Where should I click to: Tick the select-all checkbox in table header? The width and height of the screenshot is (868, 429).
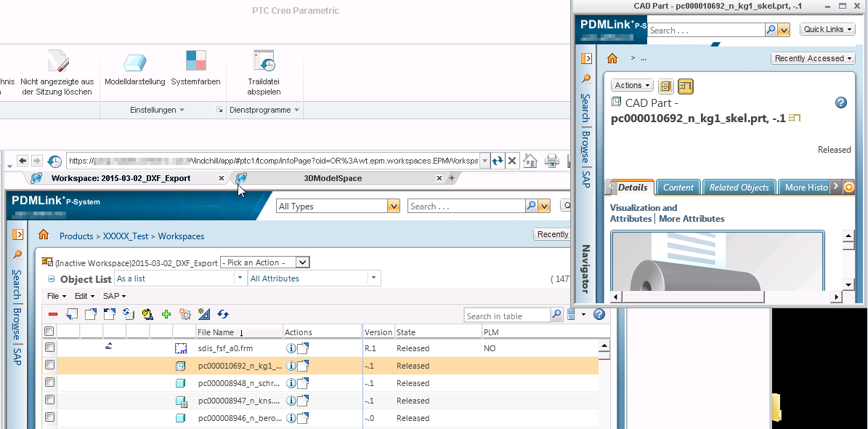(x=49, y=332)
